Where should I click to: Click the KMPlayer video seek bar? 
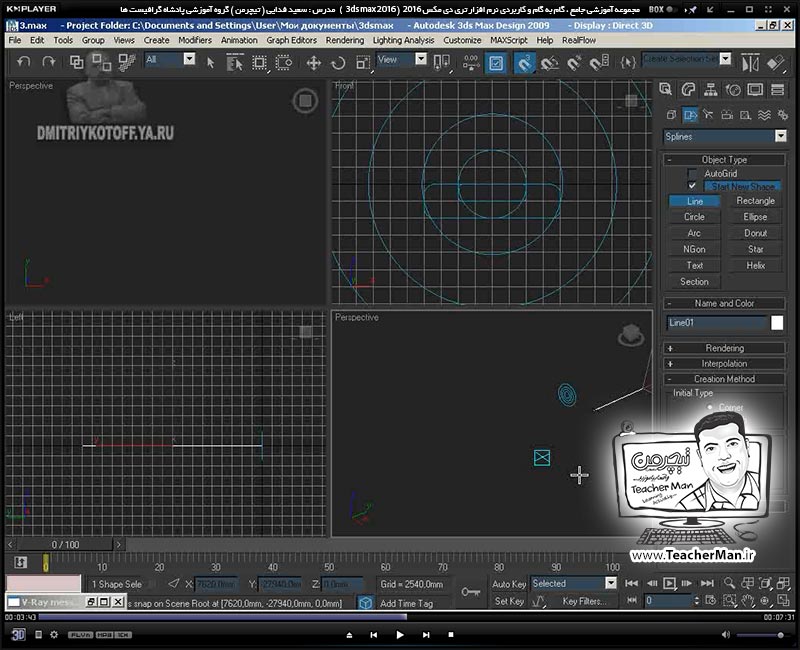click(x=401, y=617)
